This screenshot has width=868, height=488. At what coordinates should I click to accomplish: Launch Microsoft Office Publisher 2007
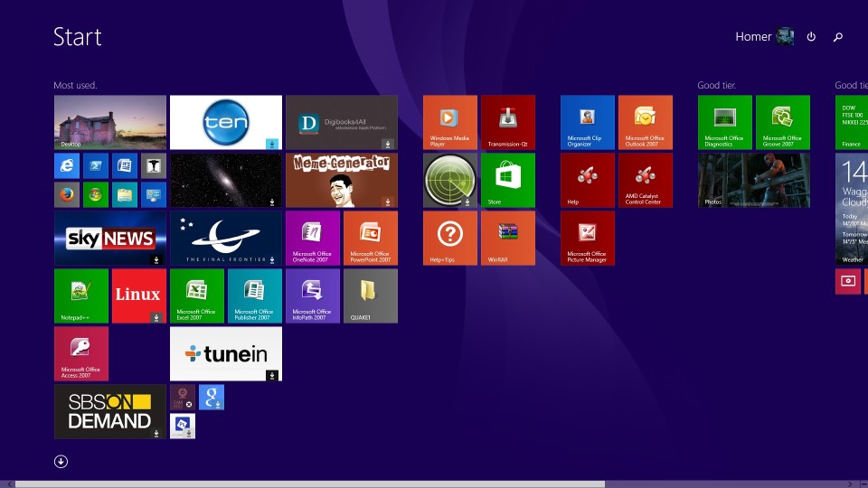[x=255, y=296]
